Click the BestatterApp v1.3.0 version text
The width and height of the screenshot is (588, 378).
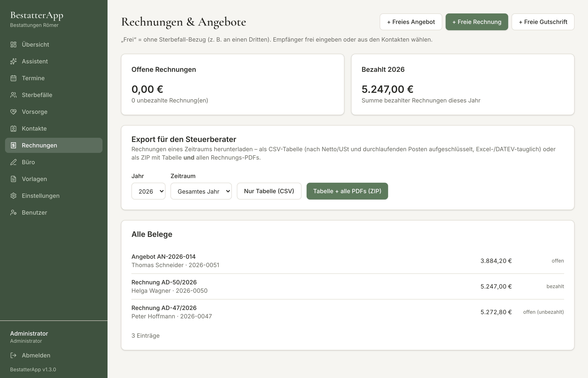coord(33,369)
